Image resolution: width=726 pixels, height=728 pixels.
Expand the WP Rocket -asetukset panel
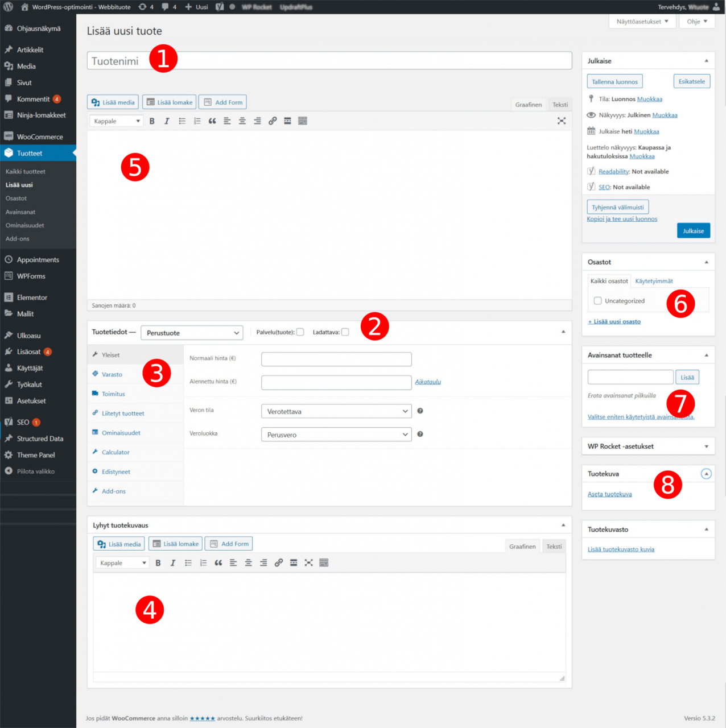706,446
